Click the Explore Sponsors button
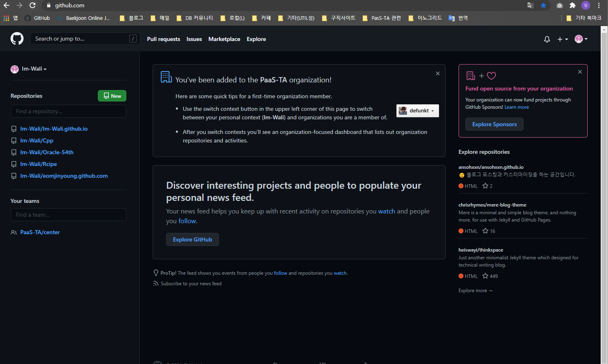 click(x=494, y=124)
